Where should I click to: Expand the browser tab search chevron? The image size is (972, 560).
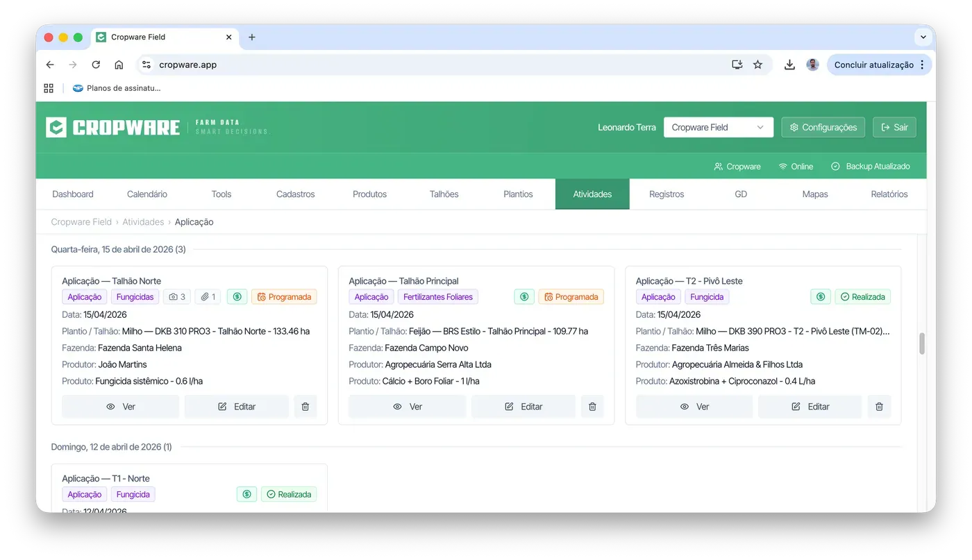tap(923, 37)
